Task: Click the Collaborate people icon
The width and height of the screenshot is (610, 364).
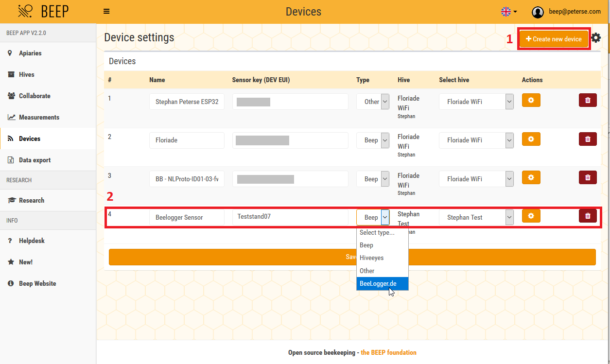Action: [x=11, y=96]
